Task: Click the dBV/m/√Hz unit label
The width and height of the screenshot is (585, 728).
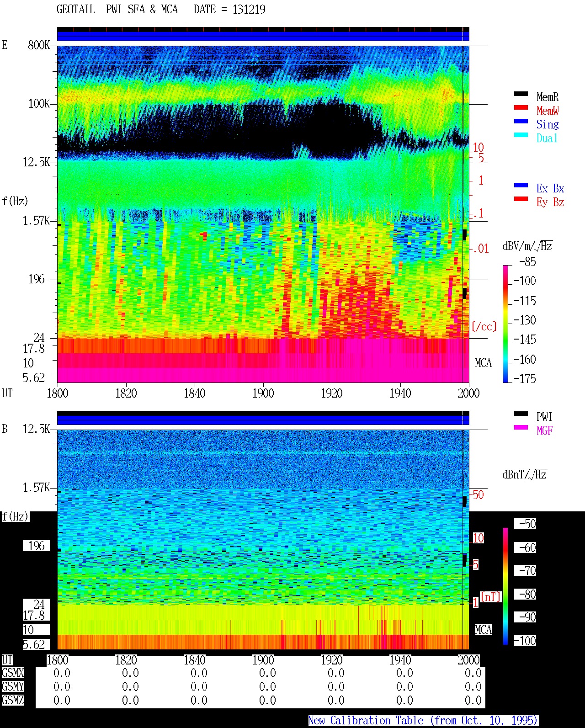Action: [x=527, y=246]
